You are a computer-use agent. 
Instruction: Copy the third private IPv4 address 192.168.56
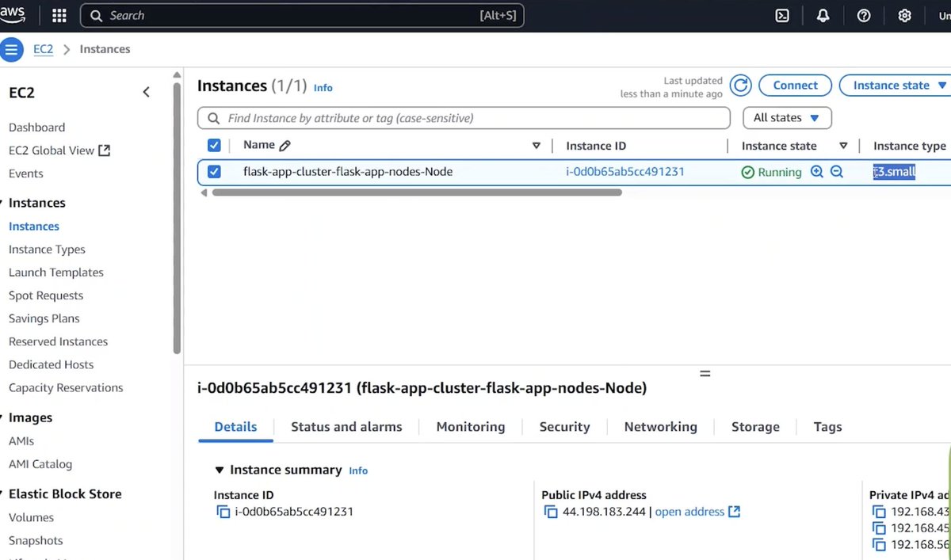(878, 544)
